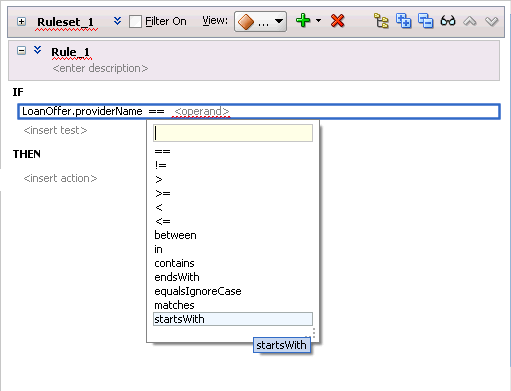Select the != operator from list
This screenshot has height=391, width=511.
point(233,165)
